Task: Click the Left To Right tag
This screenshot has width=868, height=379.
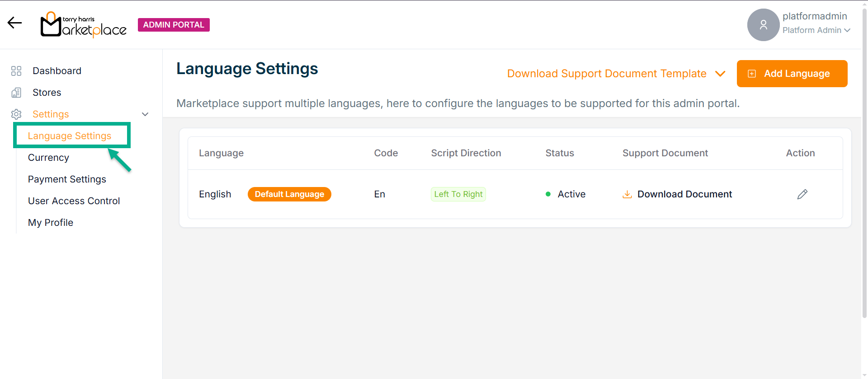Action: pos(458,194)
